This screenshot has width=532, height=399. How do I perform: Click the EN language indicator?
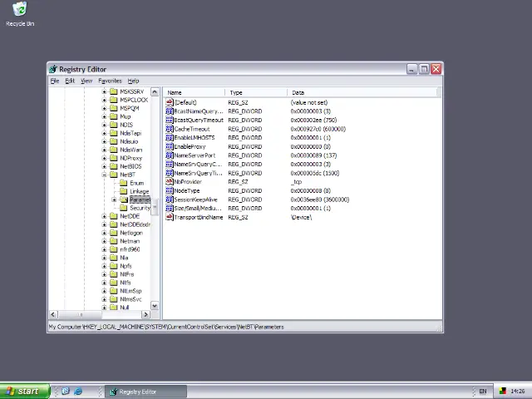[482, 392]
